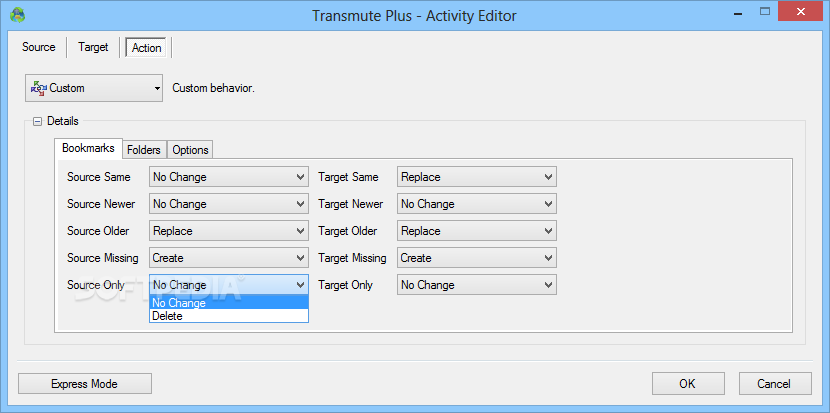Open the Bookmarks sub-tab
Screen dimensions: 830x413
(x=88, y=148)
